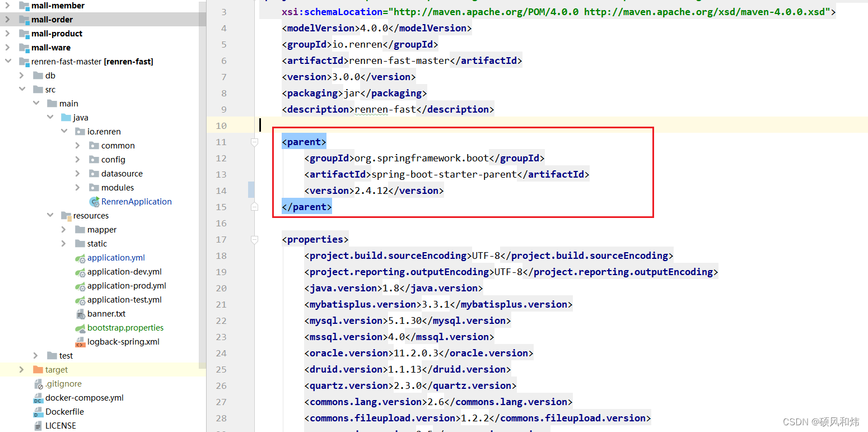
Task: Click the application-dev.yml file icon
Action: 80,272
